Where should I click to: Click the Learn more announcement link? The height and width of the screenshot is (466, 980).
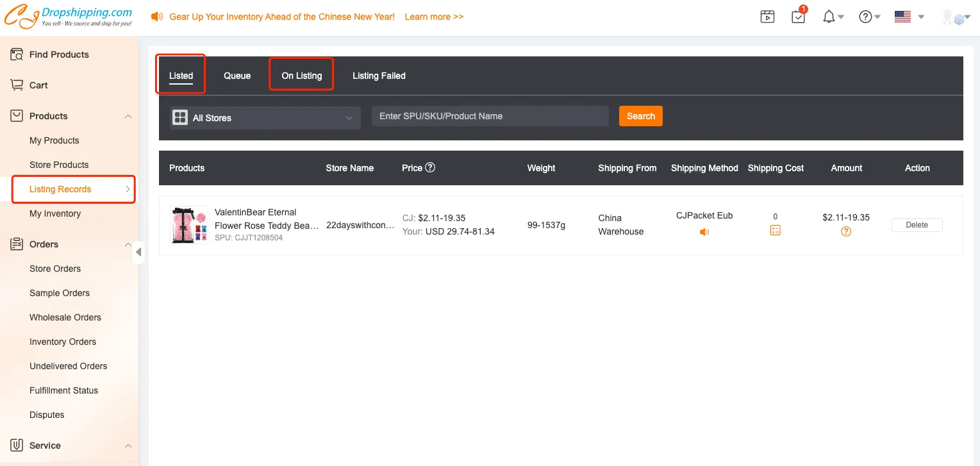434,17
